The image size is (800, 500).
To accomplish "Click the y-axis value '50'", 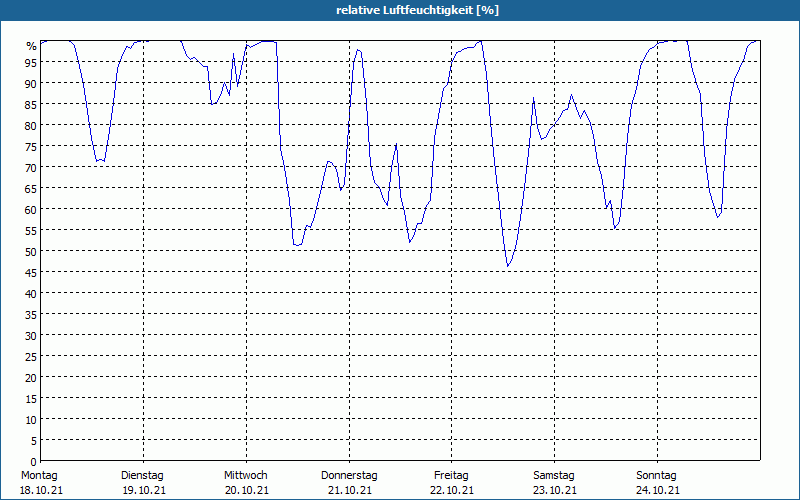I will (31, 252).
